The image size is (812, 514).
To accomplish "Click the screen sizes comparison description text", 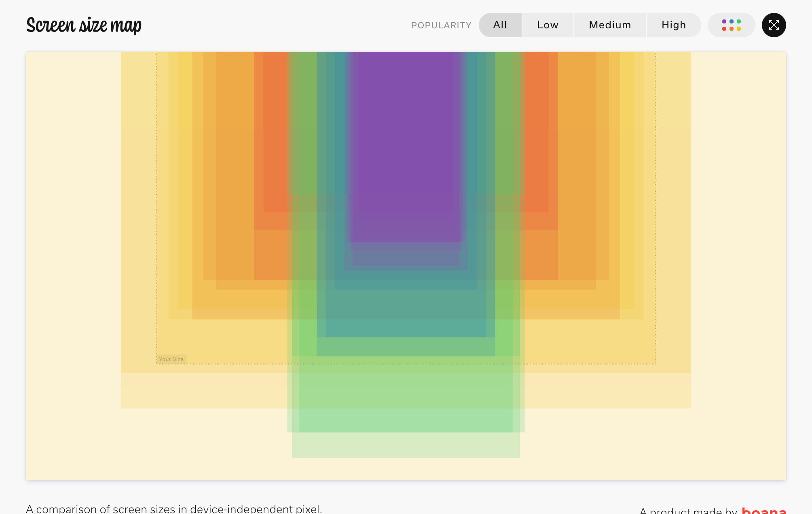I will (174, 509).
